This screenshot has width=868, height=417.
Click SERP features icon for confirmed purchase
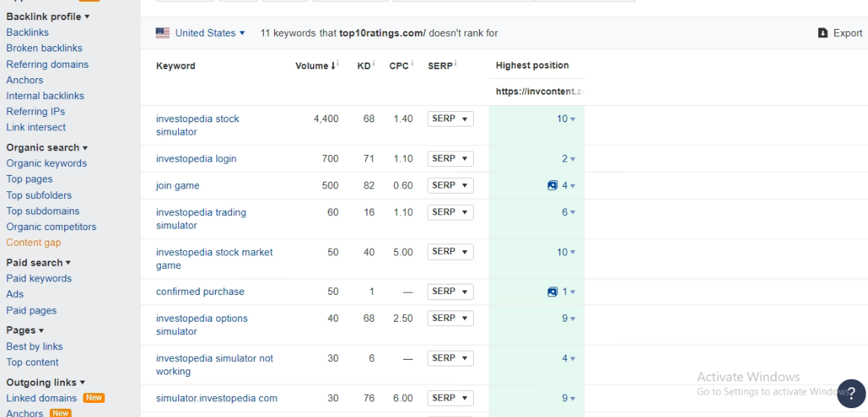(x=552, y=292)
